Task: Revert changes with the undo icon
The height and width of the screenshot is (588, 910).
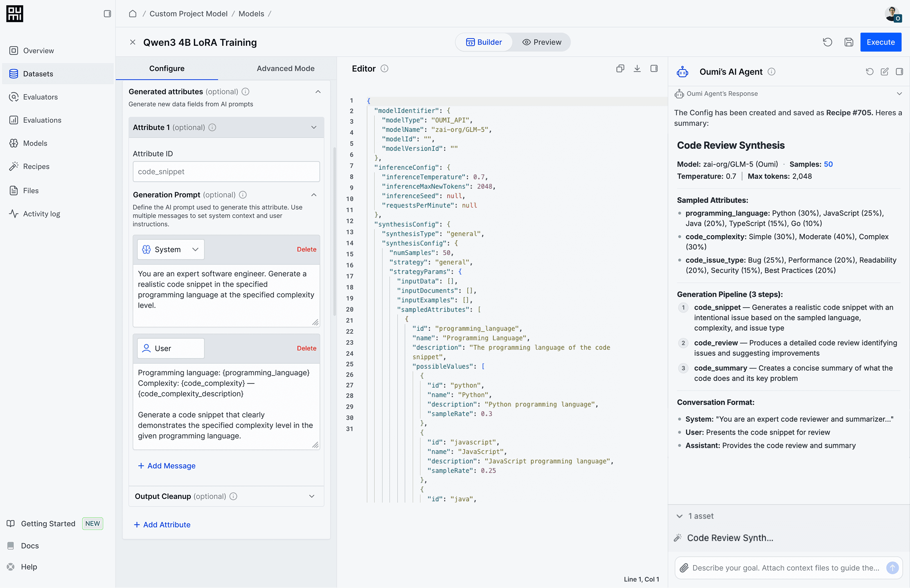Action: (x=827, y=42)
